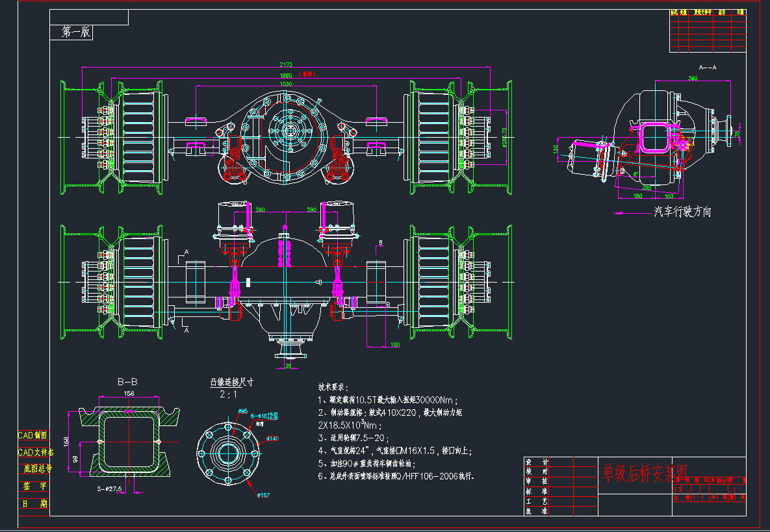Click the A--A section view label
Screen dimensions: 770x532
(x=707, y=67)
